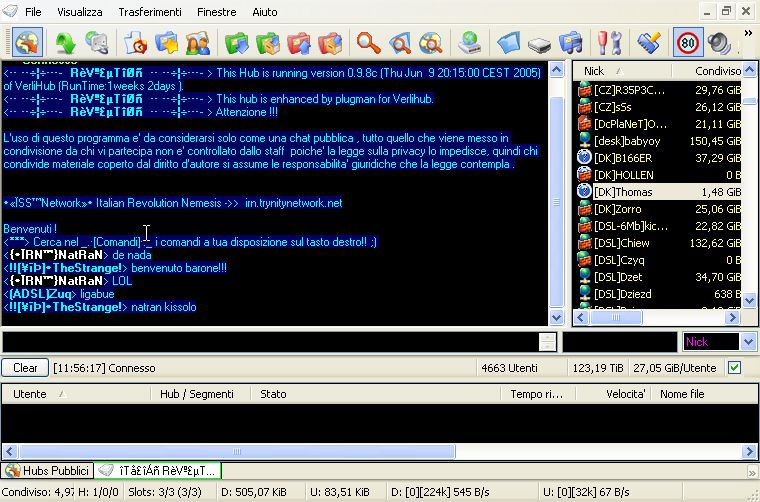Click the blue notepad toolbar icon
Image resolution: width=760 pixels, height=502 pixels.
509,43
